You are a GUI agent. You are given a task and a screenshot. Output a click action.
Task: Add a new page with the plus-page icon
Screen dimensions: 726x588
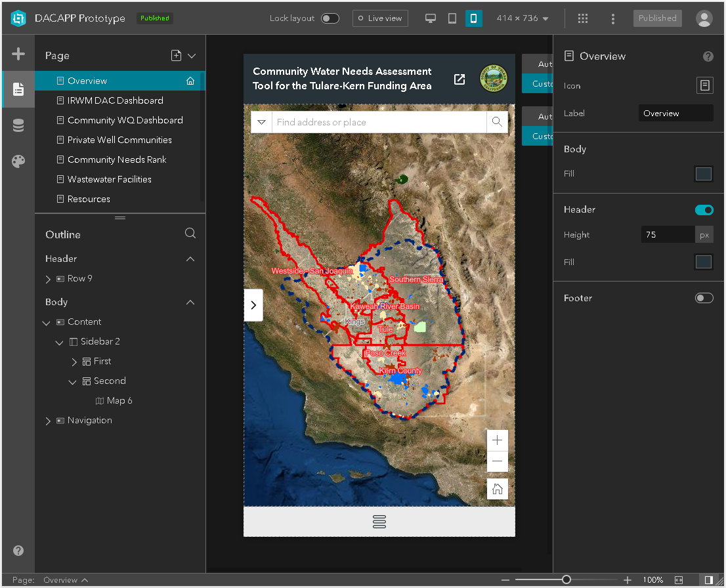(177, 56)
